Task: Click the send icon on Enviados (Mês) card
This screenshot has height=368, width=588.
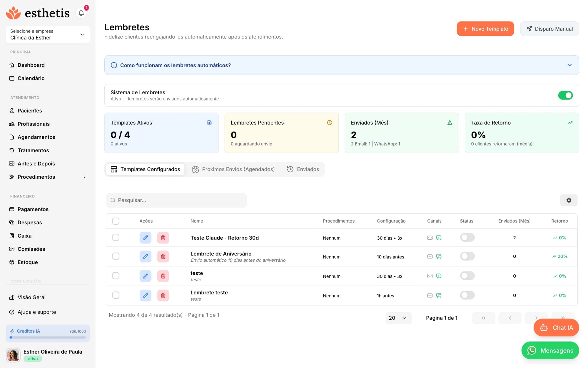Action: (x=450, y=122)
